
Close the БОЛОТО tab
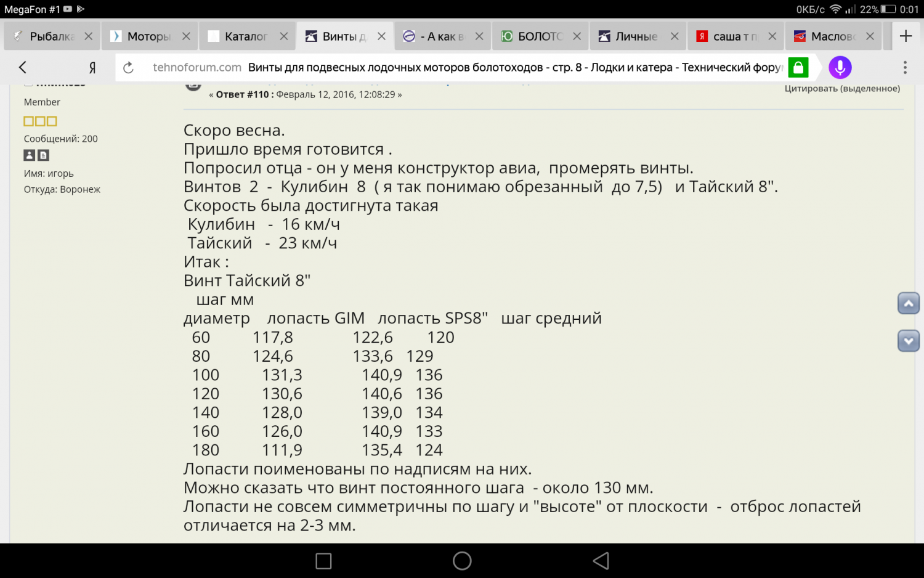[577, 36]
